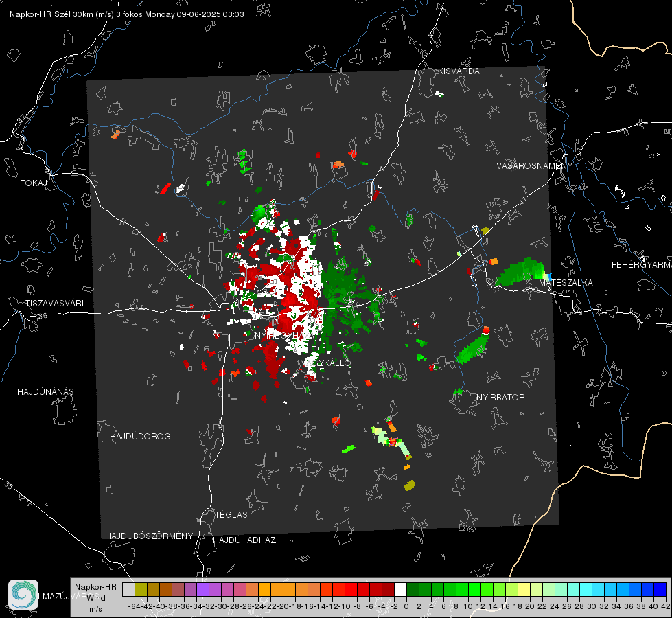
Task: Click the pink swatch between -28 and -26
Action: click(240, 589)
